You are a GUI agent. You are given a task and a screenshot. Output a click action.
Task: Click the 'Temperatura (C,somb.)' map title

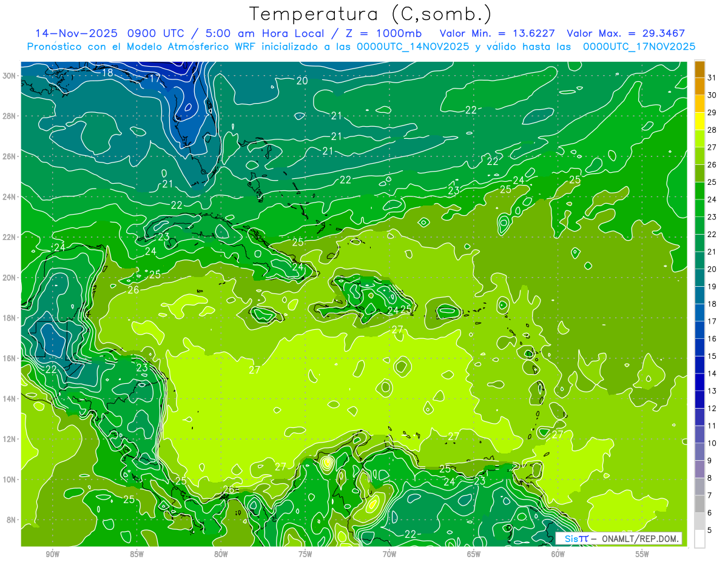coord(371,14)
